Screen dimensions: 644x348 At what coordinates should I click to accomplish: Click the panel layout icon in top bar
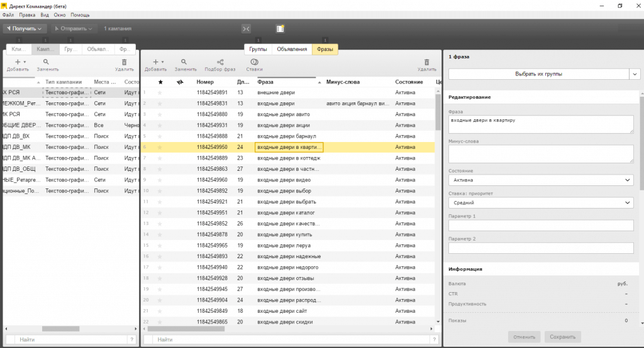(x=280, y=29)
